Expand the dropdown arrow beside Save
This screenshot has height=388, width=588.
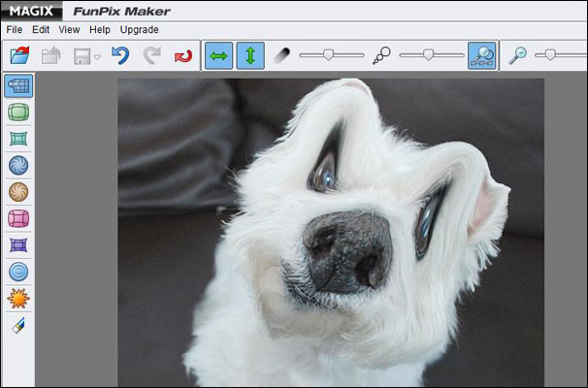click(x=97, y=57)
